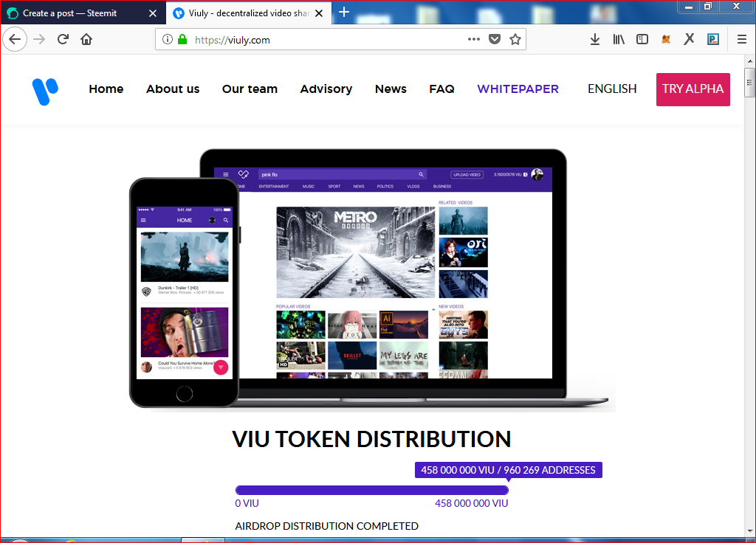The height and width of the screenshot is (543, 756).
Task: Click the TRY ALPHA button
Action: click(693, 89)
